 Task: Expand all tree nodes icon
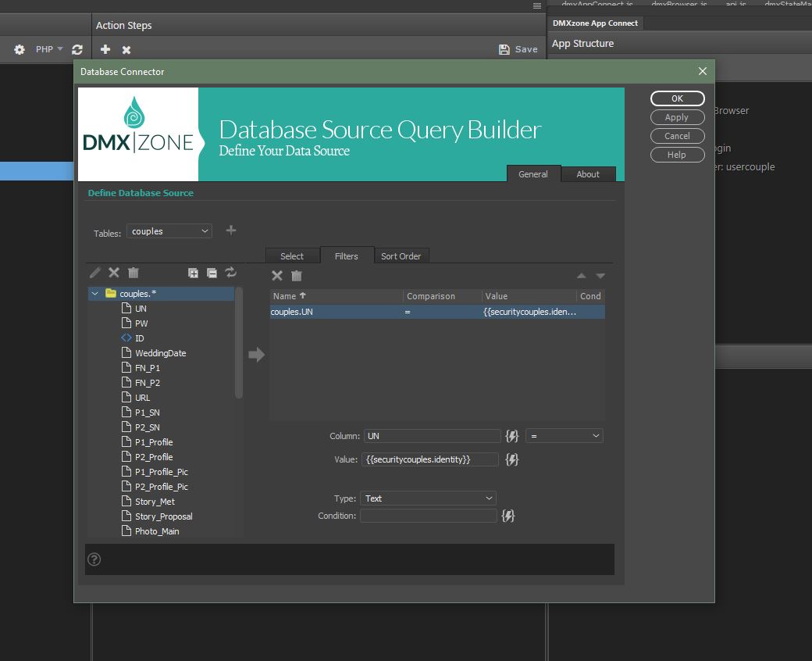pyautogui.click(x=193, y=273)
